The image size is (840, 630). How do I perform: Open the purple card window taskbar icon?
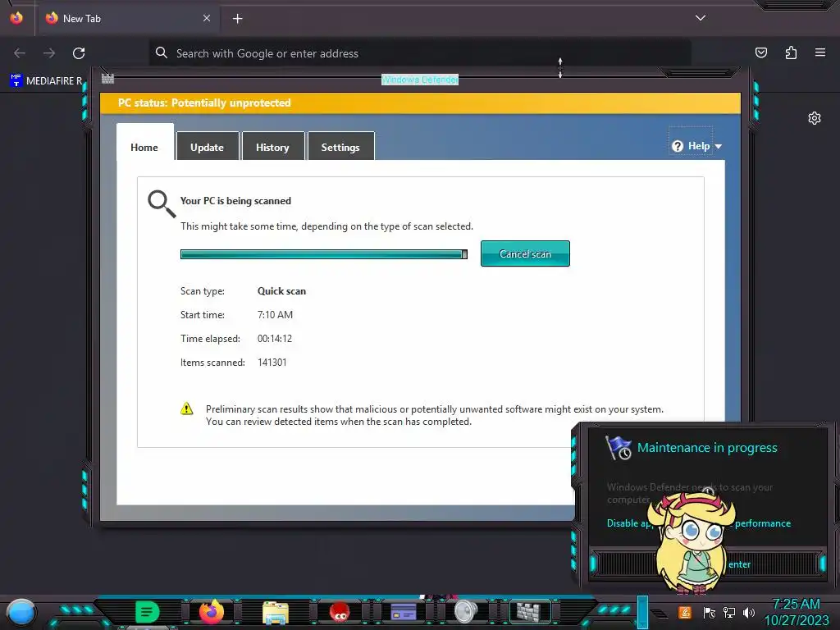point(404,612)
